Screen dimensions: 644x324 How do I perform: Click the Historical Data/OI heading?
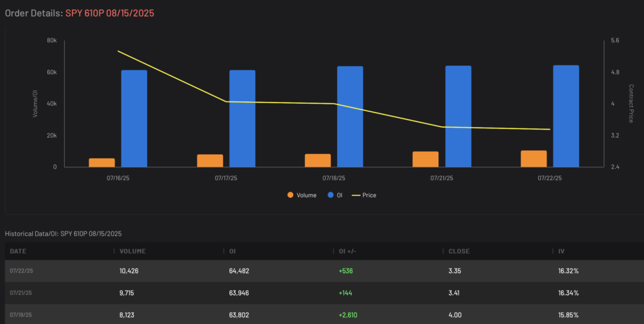coord(64,233)
